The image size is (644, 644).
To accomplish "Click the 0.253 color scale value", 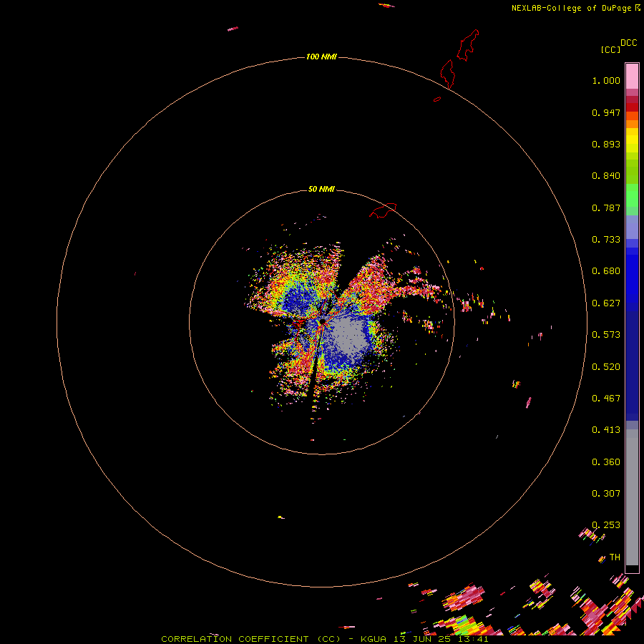I will pyautogui.click(x=606, y=525).
